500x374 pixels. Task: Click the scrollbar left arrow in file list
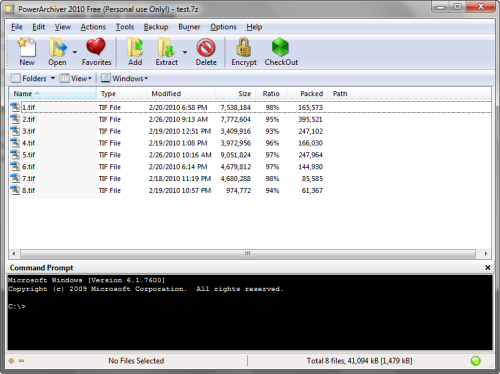[x=14, y=254]
